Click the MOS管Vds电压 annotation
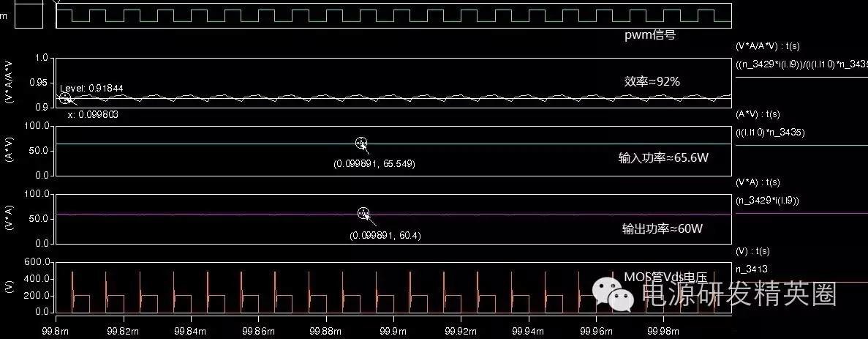 click(665, 276)
